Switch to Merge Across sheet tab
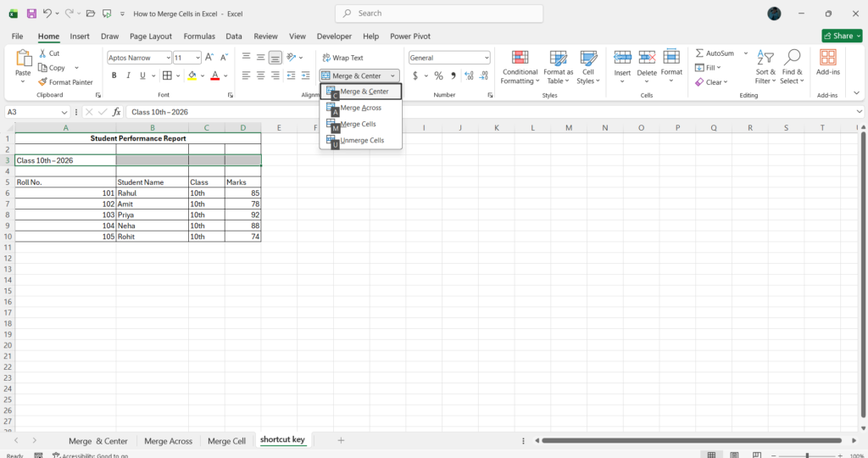The width and height of the screenshot is (868, 458). 169,441
